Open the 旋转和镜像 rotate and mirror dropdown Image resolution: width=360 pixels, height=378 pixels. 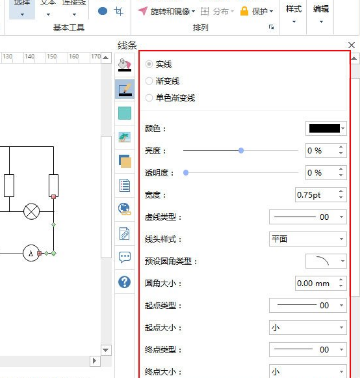pyautogui.click(x=166, y=11)
